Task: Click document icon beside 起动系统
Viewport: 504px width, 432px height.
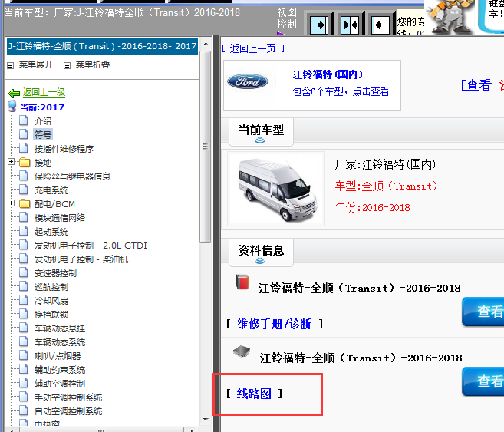Action: click(x=24, y=231)
